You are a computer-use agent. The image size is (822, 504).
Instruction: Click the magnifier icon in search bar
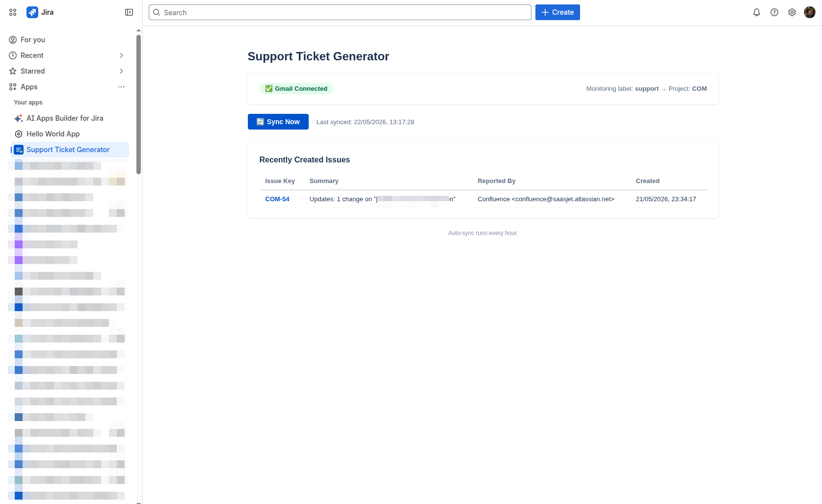[157, 12]
